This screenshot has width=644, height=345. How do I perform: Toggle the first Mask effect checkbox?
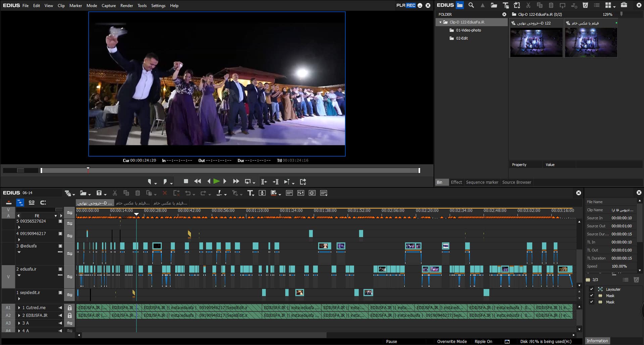click(592, 295)
